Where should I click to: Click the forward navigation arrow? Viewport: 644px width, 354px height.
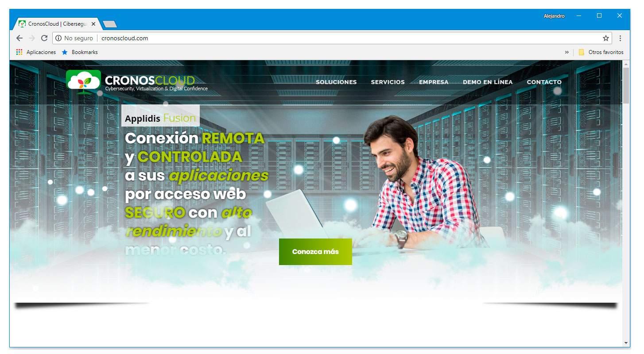(x=31, y=38)
